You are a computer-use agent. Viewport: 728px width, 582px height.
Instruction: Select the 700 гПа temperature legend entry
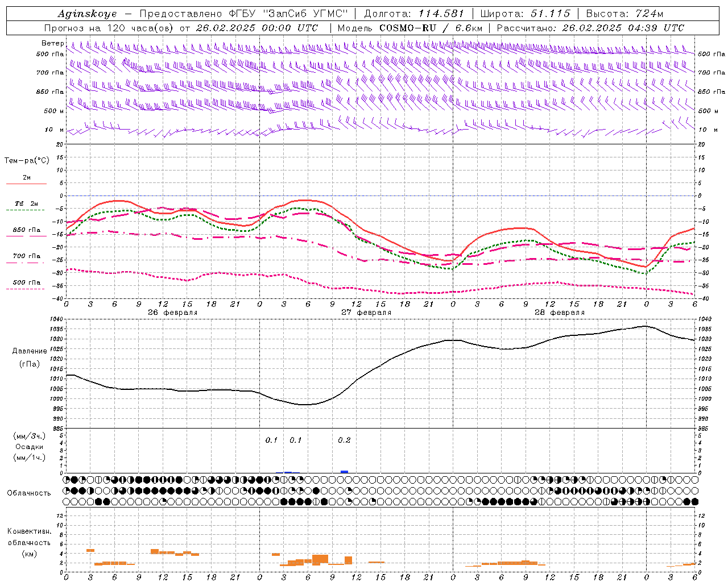(x=26, y=259)
